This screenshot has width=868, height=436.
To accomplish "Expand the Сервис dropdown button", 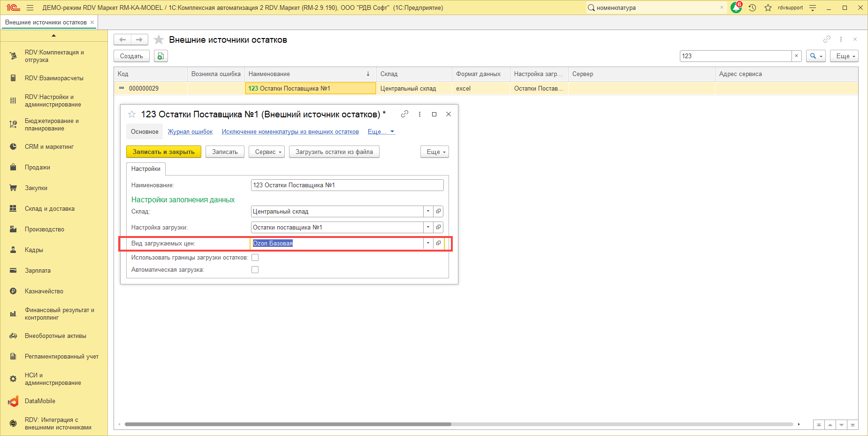I will coord(266,152).
